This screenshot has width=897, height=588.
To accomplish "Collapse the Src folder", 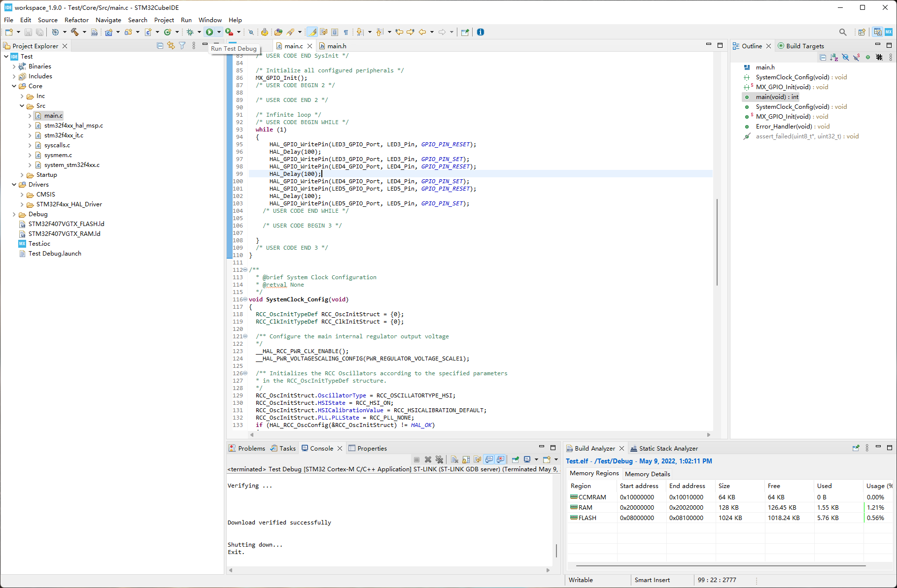I will click(22, 106).
